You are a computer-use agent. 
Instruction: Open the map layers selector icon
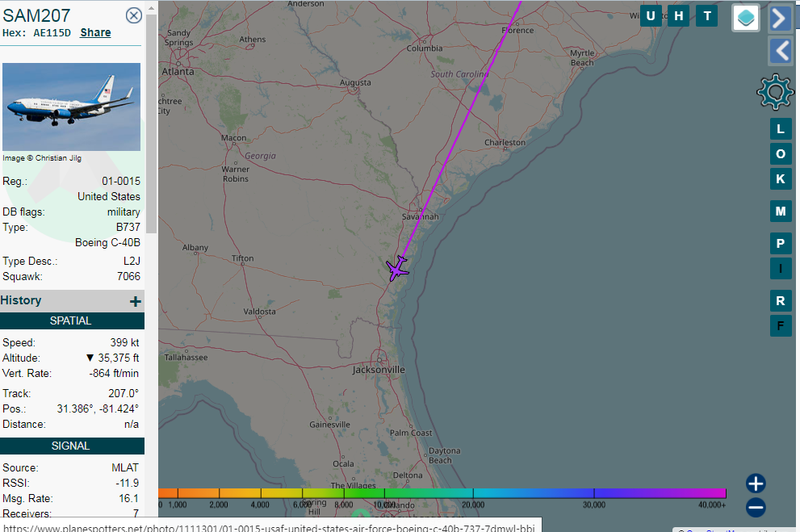[x=746, y=18]
